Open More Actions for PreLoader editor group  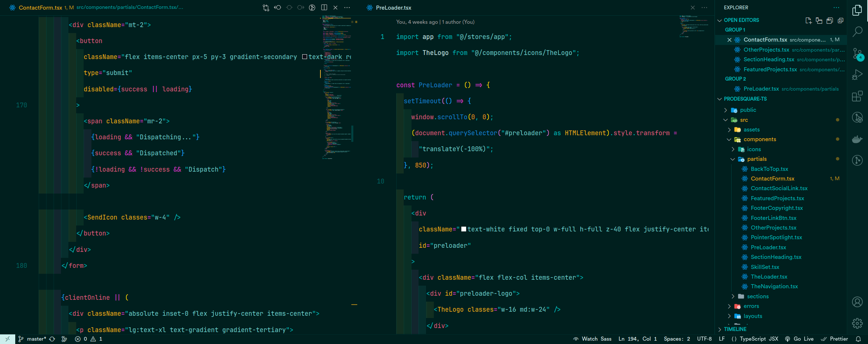[704, 7]
